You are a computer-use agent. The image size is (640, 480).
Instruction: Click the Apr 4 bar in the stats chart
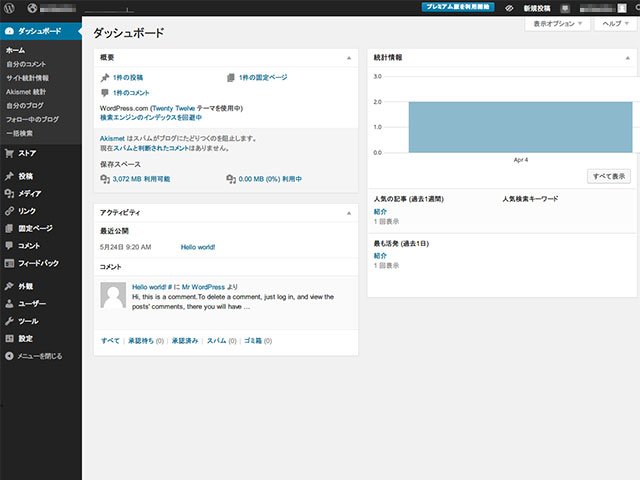click(x=520, y=127)
